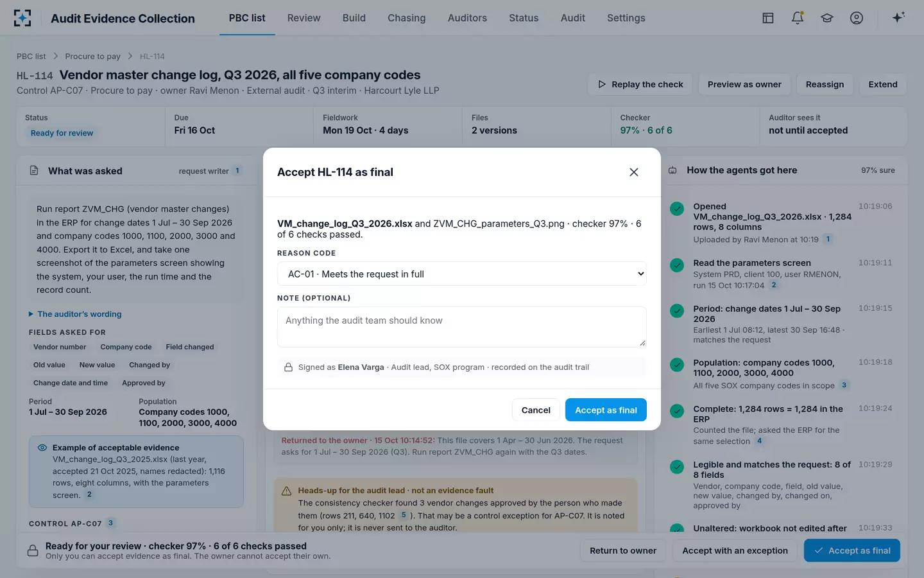
Task: Click Replay the check button
Action: pos(640,84)
